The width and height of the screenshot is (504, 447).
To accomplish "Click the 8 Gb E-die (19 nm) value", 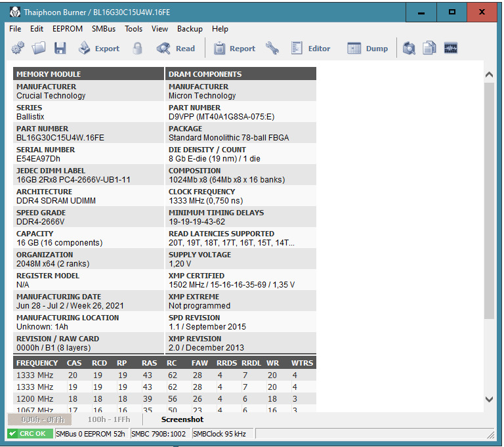I will pos(215,159).
